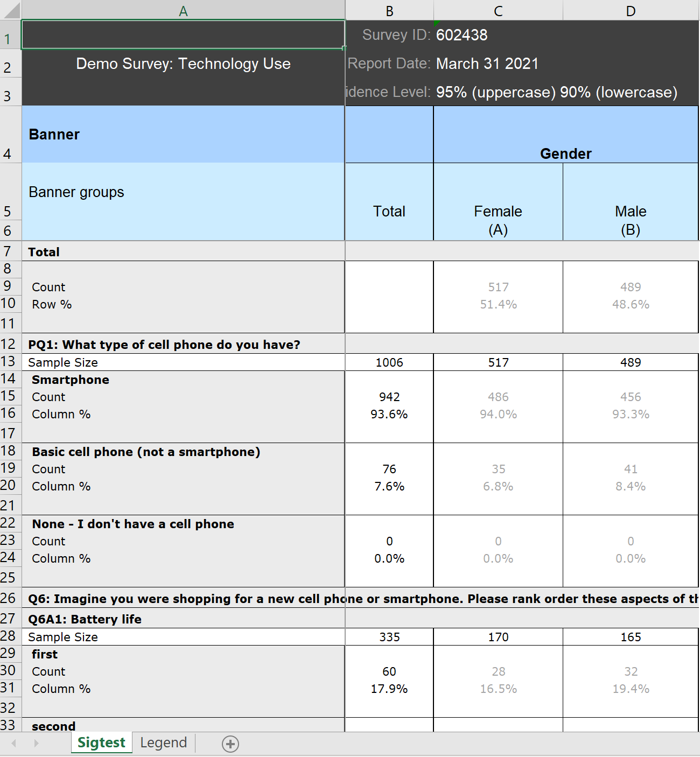Viewport: 700px width, 757px height.
Task: Click PQ1 sample size total 1006
Action: (x=389, y=362)
